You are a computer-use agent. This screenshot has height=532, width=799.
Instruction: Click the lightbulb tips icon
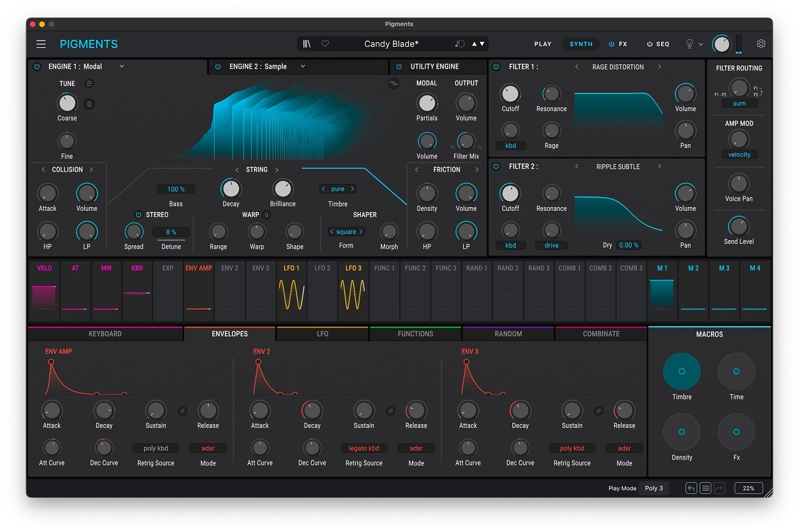click(690, 44)
